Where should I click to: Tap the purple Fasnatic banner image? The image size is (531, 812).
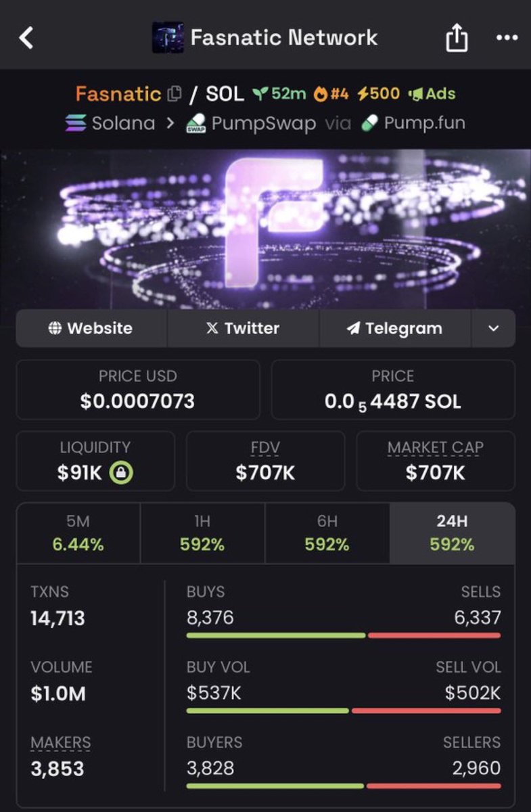[x=265, y=229]
